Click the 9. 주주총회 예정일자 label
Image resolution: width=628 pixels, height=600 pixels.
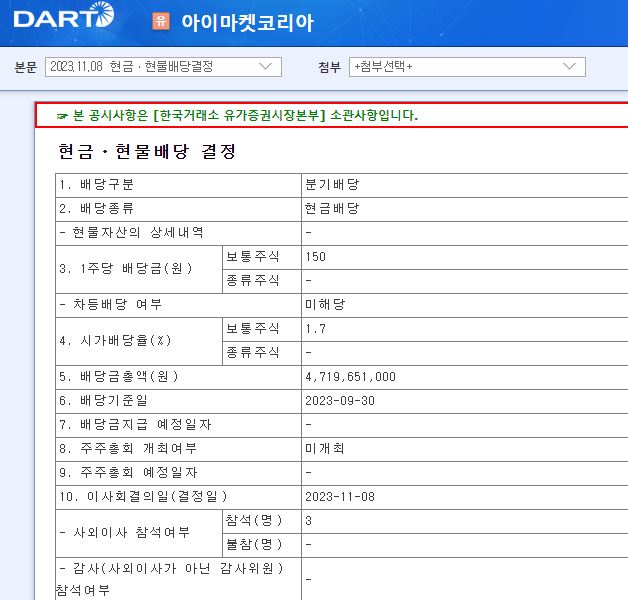point(128,473)
